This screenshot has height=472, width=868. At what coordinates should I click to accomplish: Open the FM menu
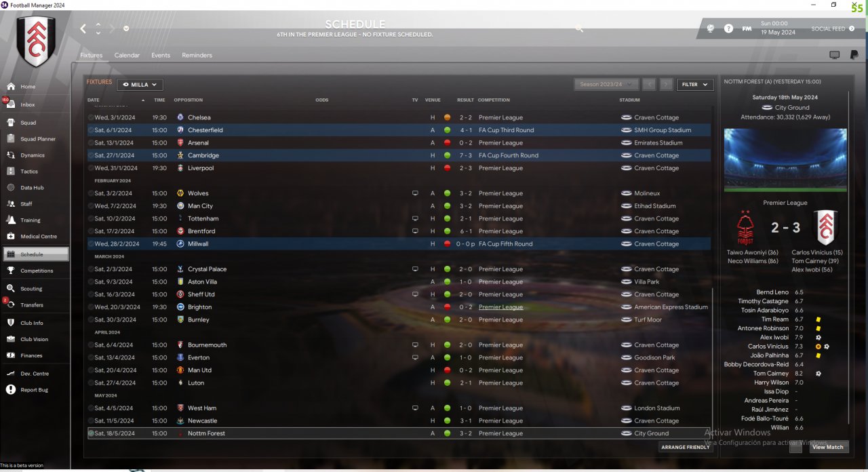(747, 28)
